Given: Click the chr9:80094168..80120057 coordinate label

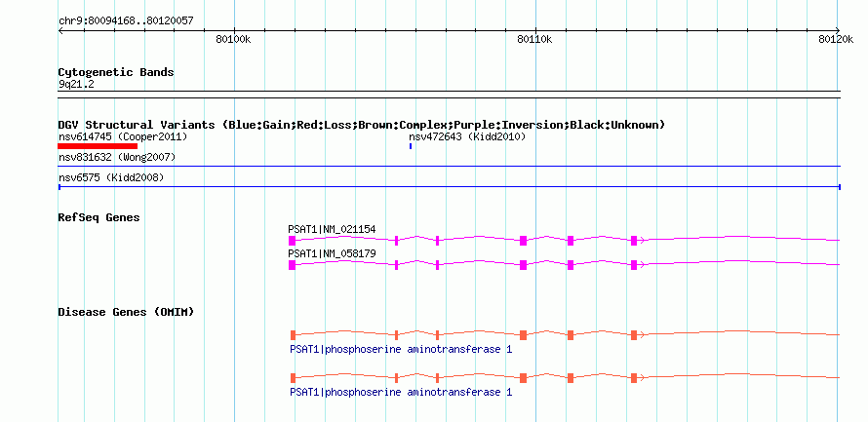Looking at the screenshot, I should [126, 20].
